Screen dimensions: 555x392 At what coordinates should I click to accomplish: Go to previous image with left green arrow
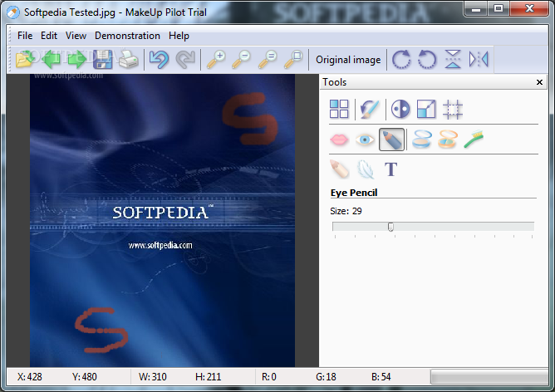point(51,59)
